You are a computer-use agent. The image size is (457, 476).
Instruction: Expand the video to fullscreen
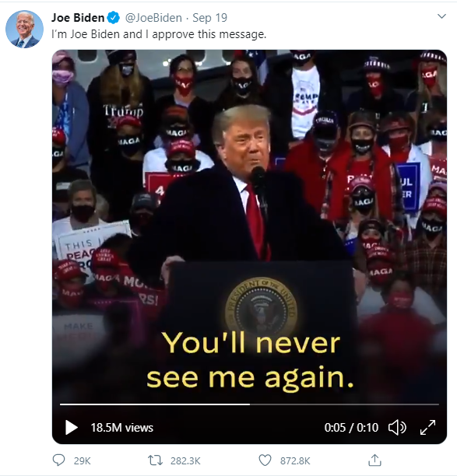tap(427, 428)
